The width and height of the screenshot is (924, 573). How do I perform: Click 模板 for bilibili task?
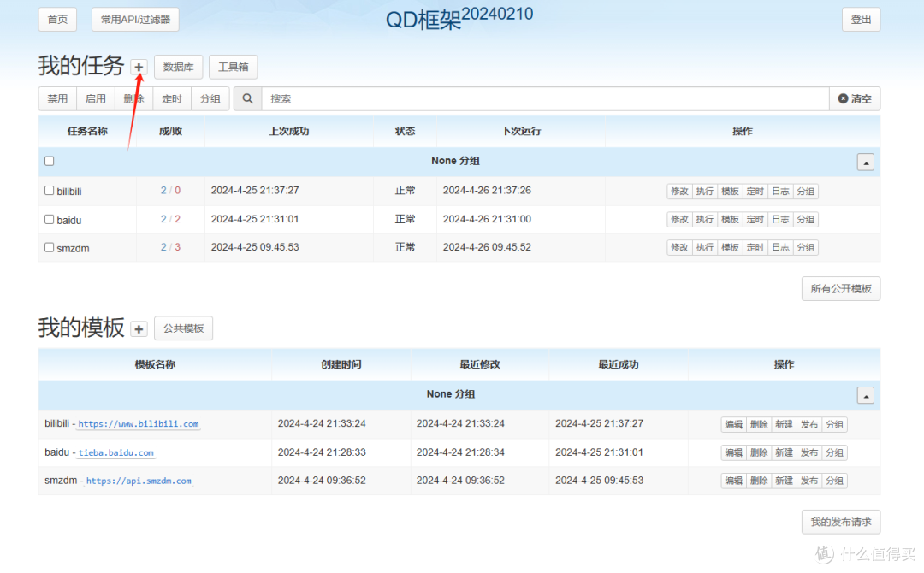pyautogui.click(x=730, y=192)
